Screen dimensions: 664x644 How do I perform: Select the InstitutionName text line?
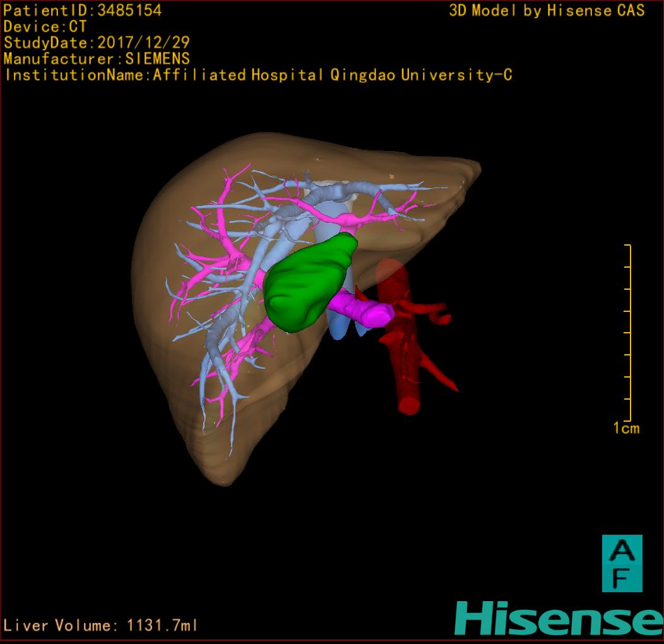258,75
